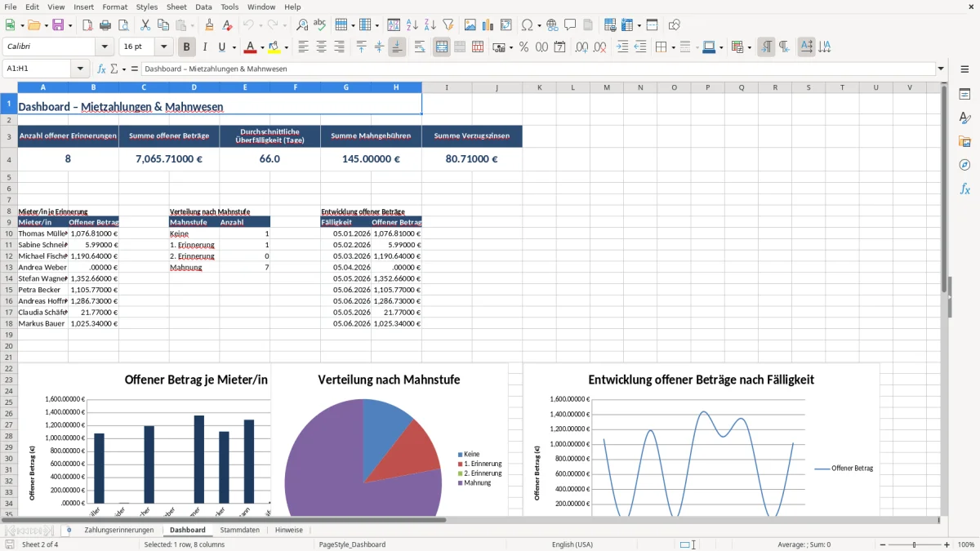980x551 pixels.
Task: Click the AutoFilter funnel icon
Action: 448,25
